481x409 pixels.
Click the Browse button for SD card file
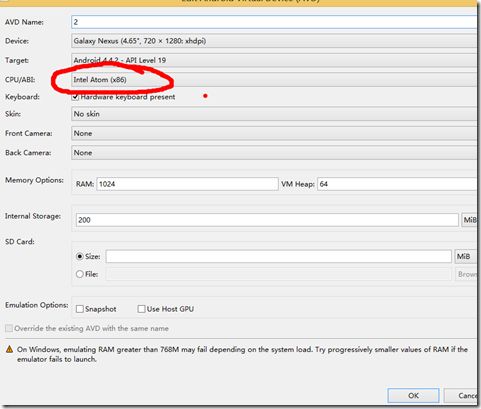coord(466,274)
